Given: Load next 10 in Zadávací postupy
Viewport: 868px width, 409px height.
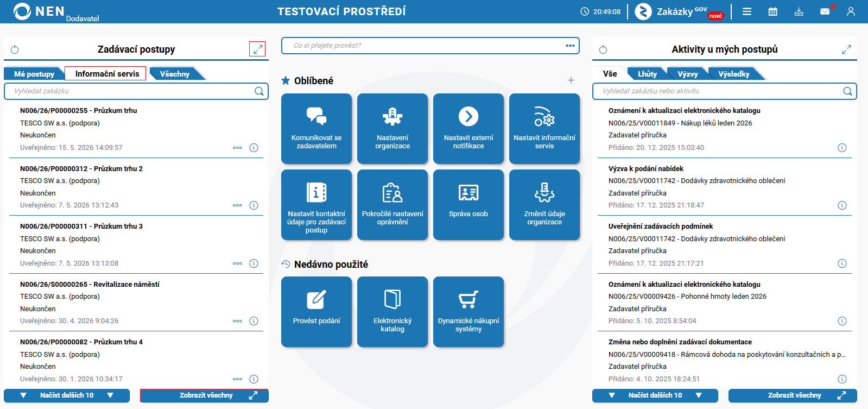Looking at the screenshot, I should pos(67,395).
